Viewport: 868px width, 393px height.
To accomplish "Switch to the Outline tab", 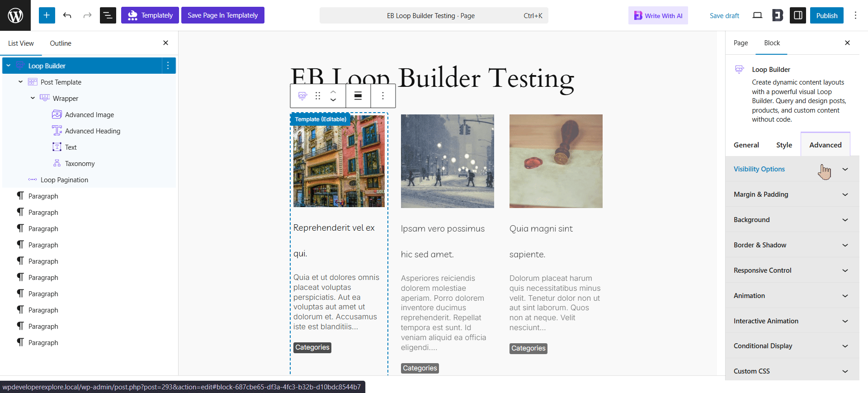I will 61,43.
